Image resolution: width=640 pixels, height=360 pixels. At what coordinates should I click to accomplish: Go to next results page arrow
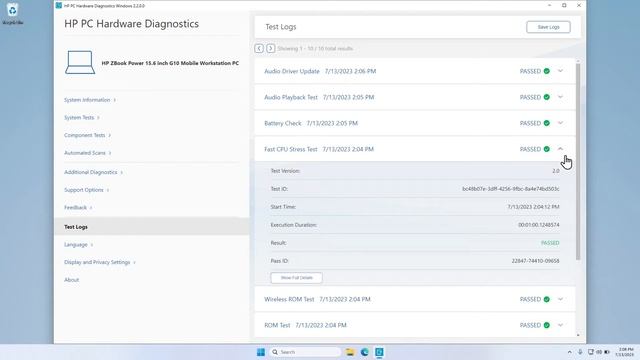271,48
